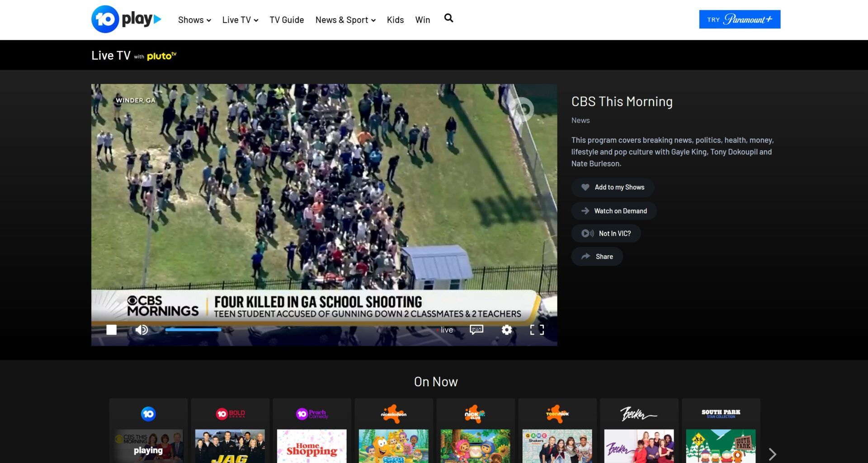Click the location broadcast icon beside Not In VIC
868x463 pixels.
587,234
